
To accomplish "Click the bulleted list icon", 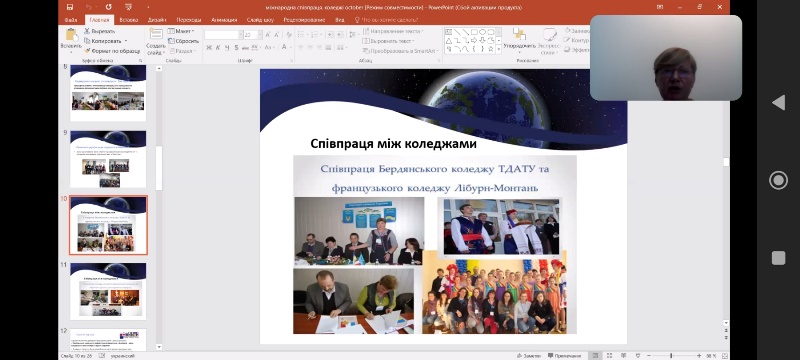I will (x=302, y=35).
